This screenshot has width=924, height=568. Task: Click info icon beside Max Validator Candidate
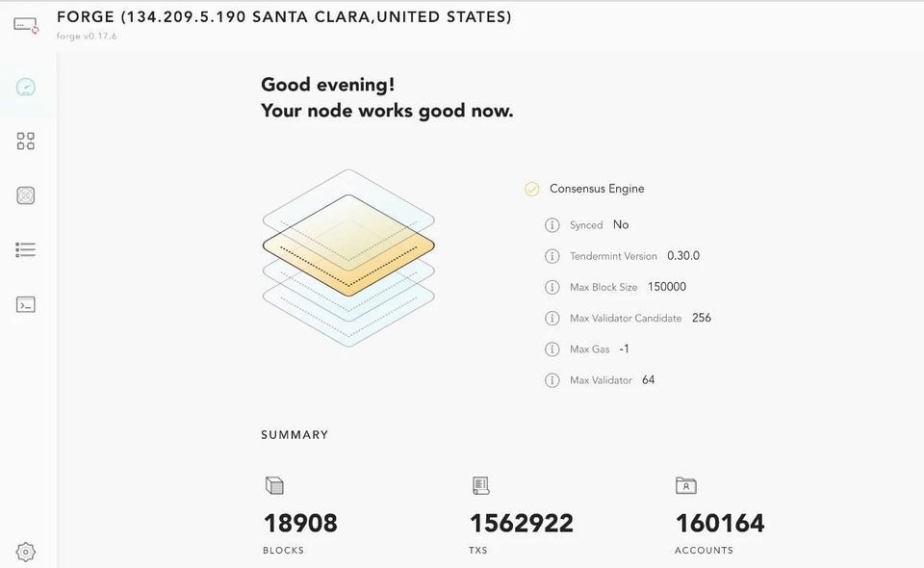[x=552, y=318]
